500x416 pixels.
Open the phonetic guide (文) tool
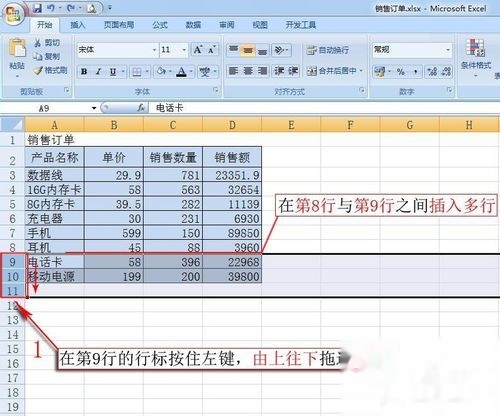click(x=204, y=71)
